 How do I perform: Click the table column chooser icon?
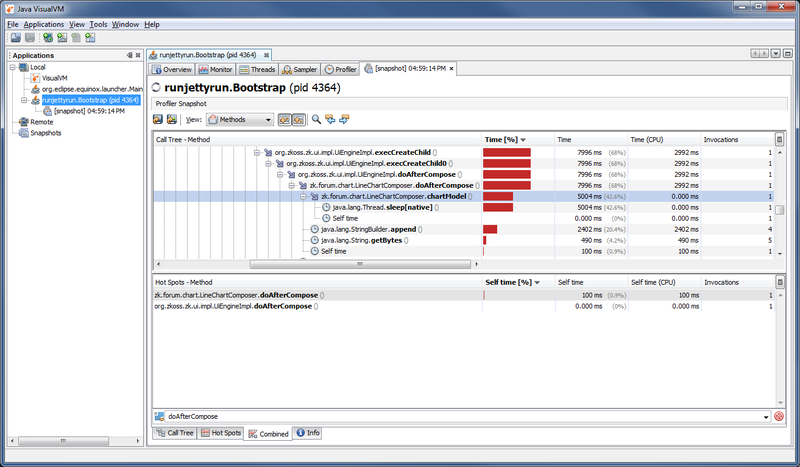pos(780,140)
